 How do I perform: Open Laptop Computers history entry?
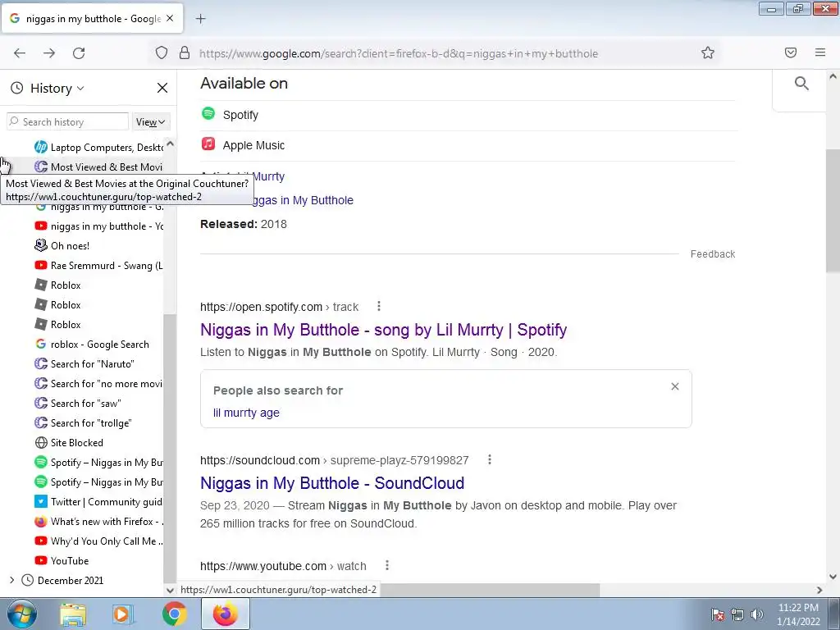click(x=98, y=148)
